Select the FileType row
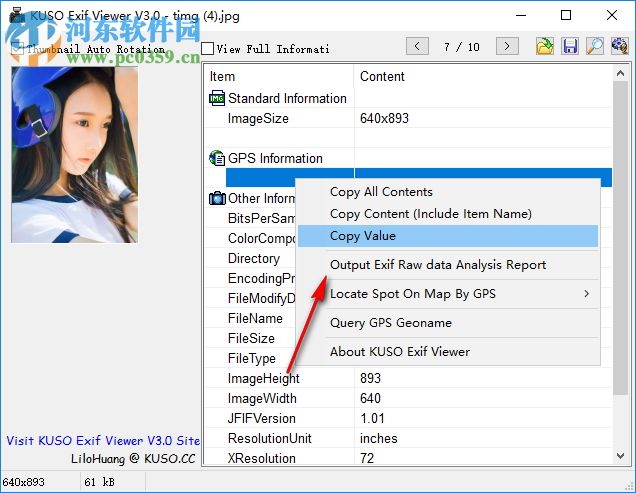 click(x=251, y=358)
